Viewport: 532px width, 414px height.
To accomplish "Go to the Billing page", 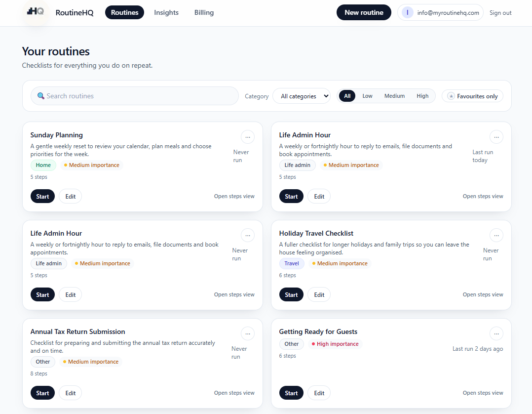I will (x=204, y=13).
